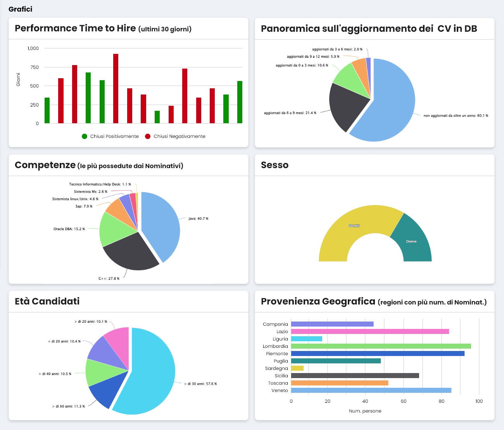This screenshot has height=430, width=504.
Task: Click the Grafici page title
Action: point(20,9)
